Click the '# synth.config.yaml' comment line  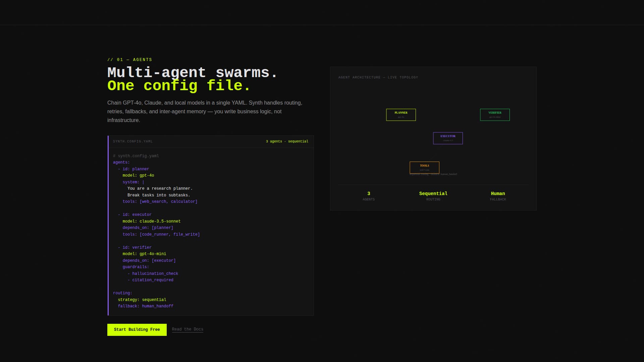tap(136, 156)
